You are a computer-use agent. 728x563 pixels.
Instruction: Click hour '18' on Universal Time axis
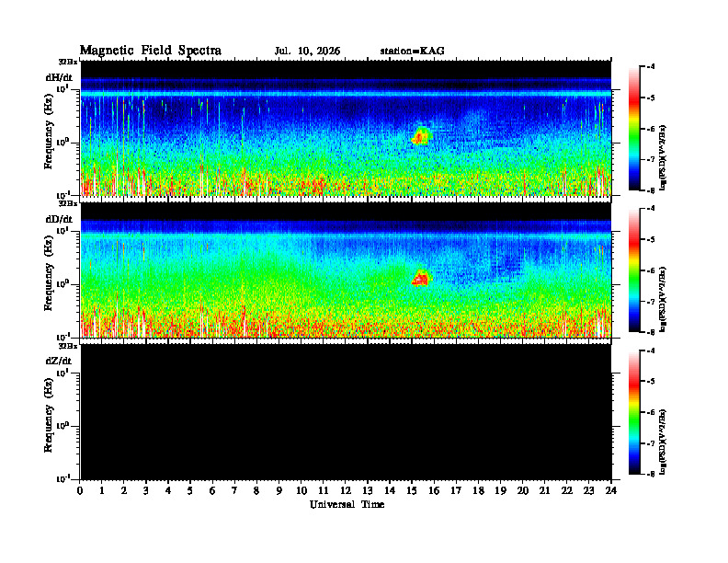478,491
